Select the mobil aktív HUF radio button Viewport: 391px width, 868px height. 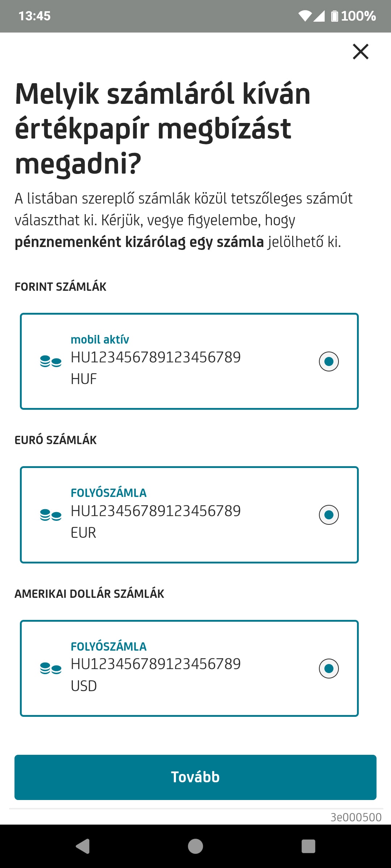(329, 361)
